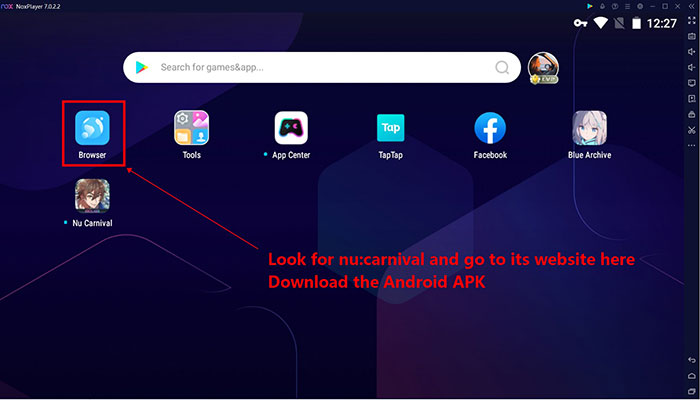
Task: Open the multi-instance icon in sidebar
Action: point(692,99)
